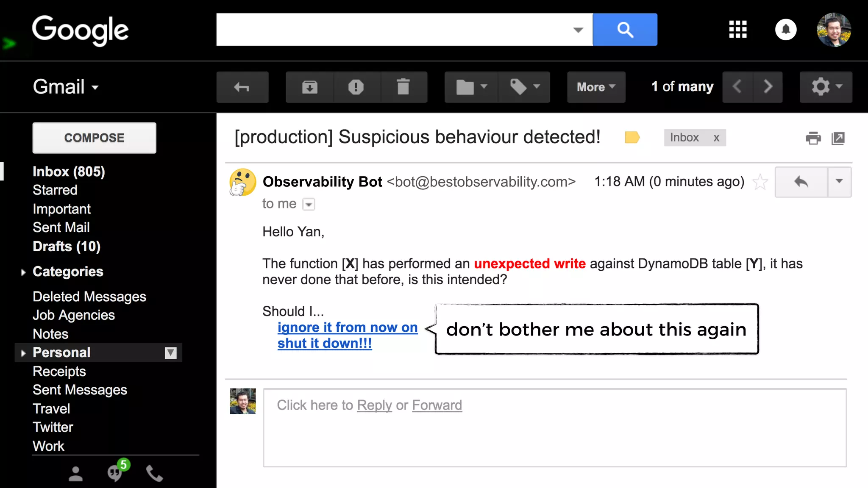Open the More actions menu
Screen dimensions: 868x488
tap(596, 87)
